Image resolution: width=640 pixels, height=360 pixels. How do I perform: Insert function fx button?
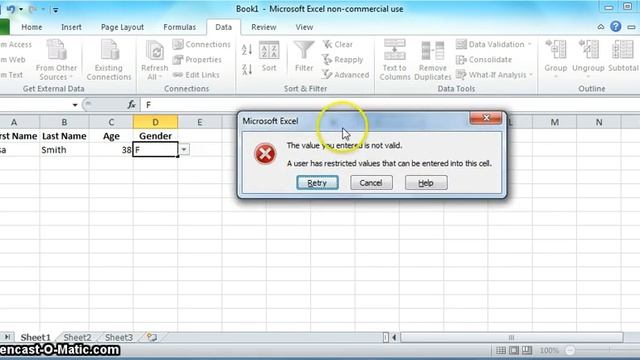tap(131, 105)
